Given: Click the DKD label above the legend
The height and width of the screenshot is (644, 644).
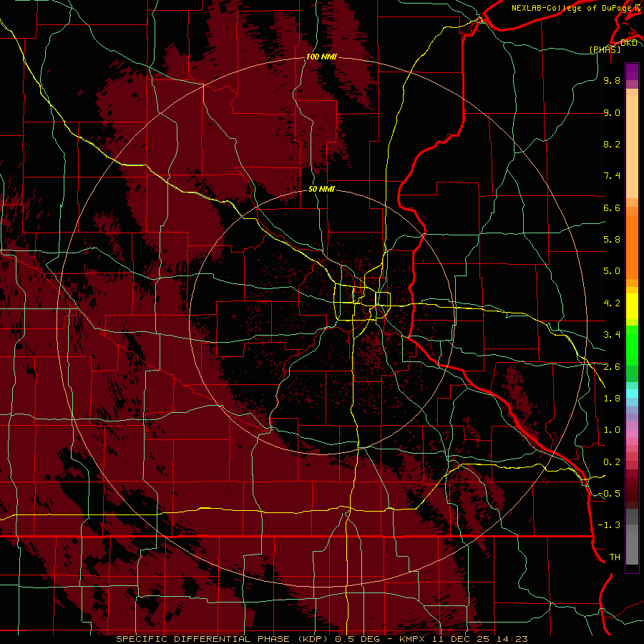Looking at the screenshot, I should (629, 42).
